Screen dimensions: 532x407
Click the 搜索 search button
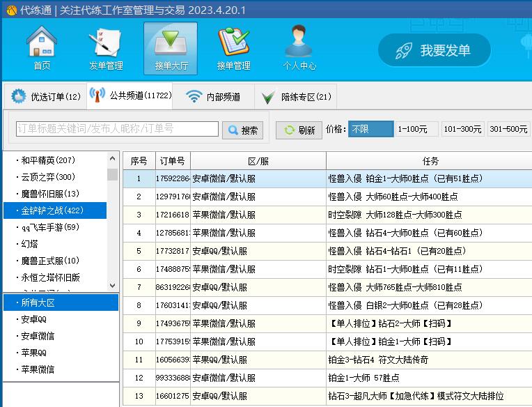pyautogui.click(x=242, y=130)
